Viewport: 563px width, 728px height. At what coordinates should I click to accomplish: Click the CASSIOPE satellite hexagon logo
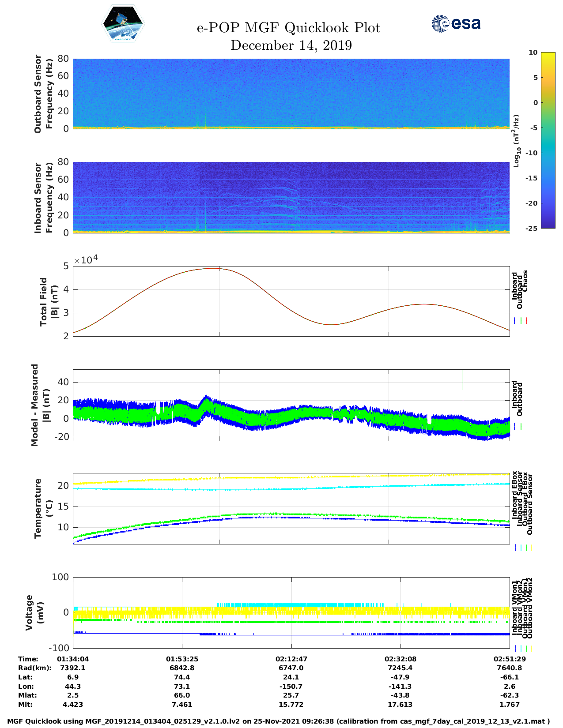[123, 23]
